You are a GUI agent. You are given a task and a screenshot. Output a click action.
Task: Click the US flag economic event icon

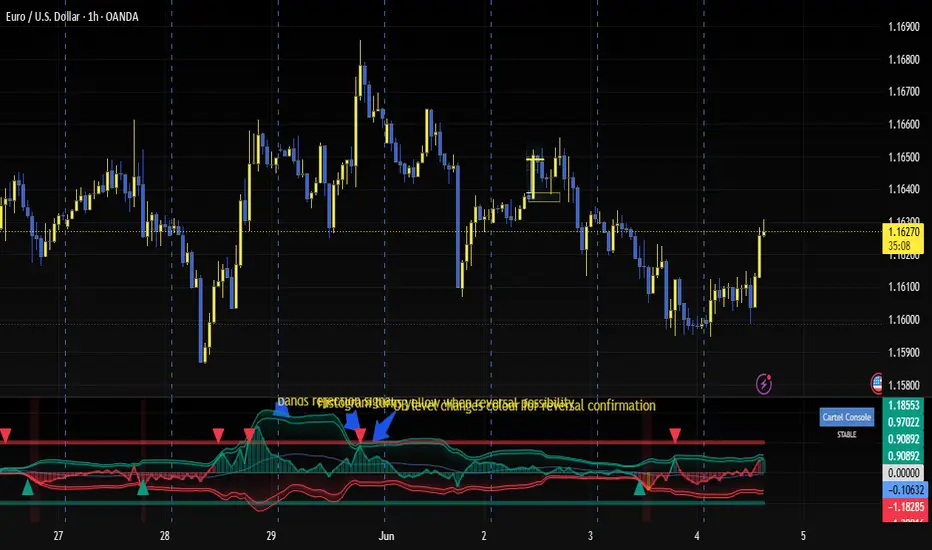tap(877, 384)
